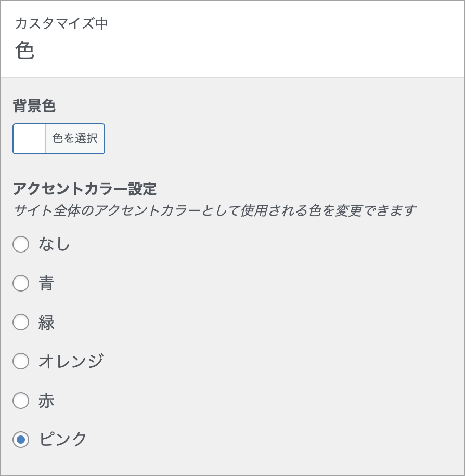
Task: Click the white background color swatch
Action: click(x=29, y=139)
